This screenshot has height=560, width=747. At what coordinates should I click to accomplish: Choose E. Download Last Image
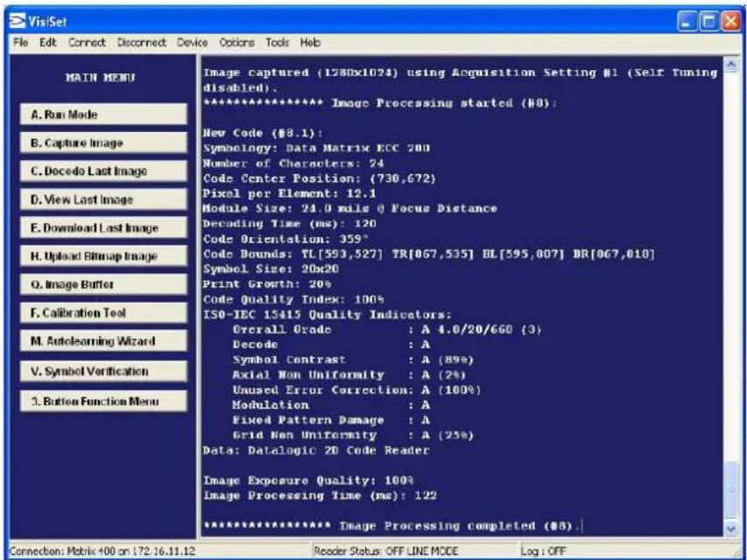103,227
